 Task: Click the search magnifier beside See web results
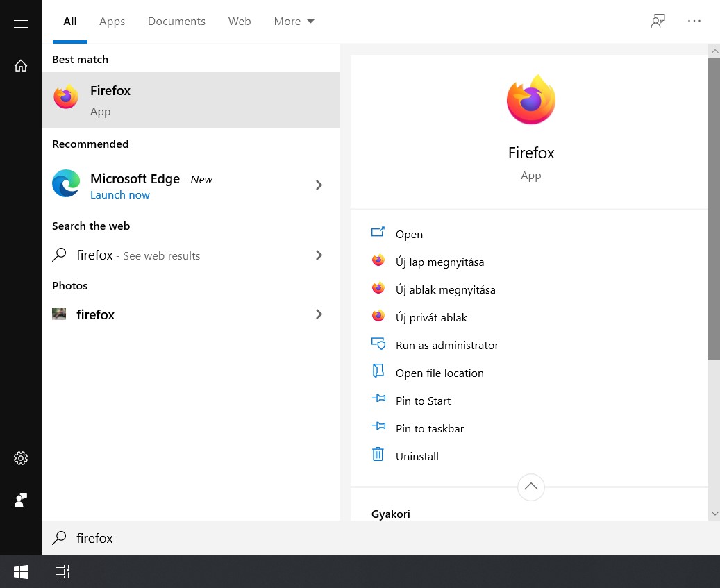point(59,254)
